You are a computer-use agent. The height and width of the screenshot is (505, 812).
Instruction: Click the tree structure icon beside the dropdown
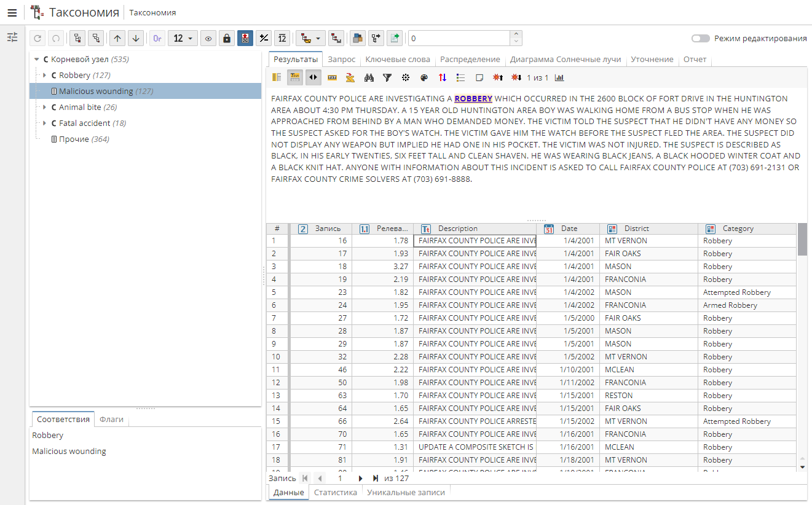point(336,38)
